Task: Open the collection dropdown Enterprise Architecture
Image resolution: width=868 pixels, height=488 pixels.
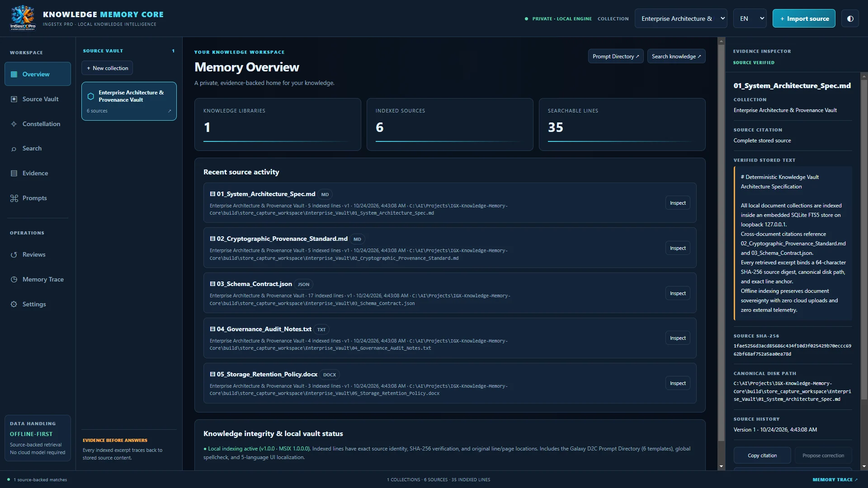Action: [x=681, y=19]
